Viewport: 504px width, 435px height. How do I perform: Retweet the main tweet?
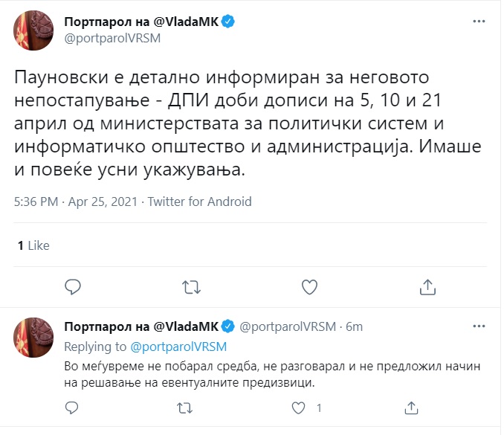pos(191,287)
